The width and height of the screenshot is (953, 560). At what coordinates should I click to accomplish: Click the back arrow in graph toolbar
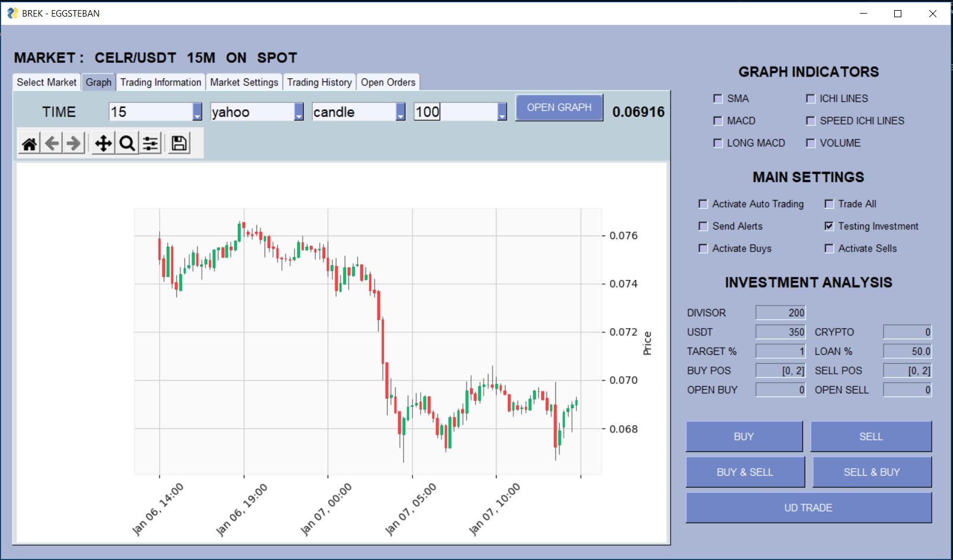coord(52,144)
